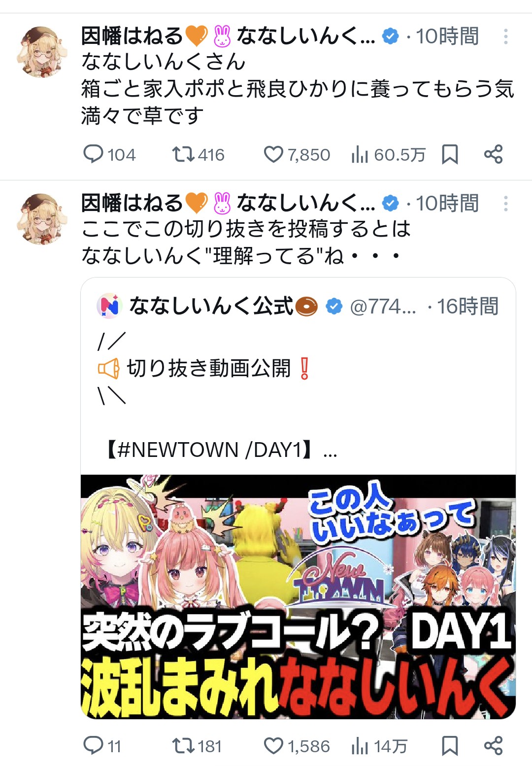This screenshot has width=532, height=766.
Task: Like the first tweet with 7,850 likes
Action: 297,155
